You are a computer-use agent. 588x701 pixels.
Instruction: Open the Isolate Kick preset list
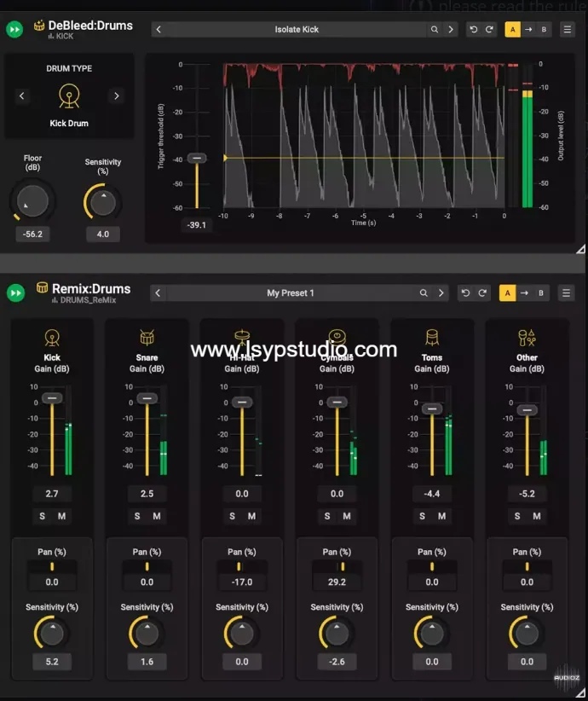(297, 30)
